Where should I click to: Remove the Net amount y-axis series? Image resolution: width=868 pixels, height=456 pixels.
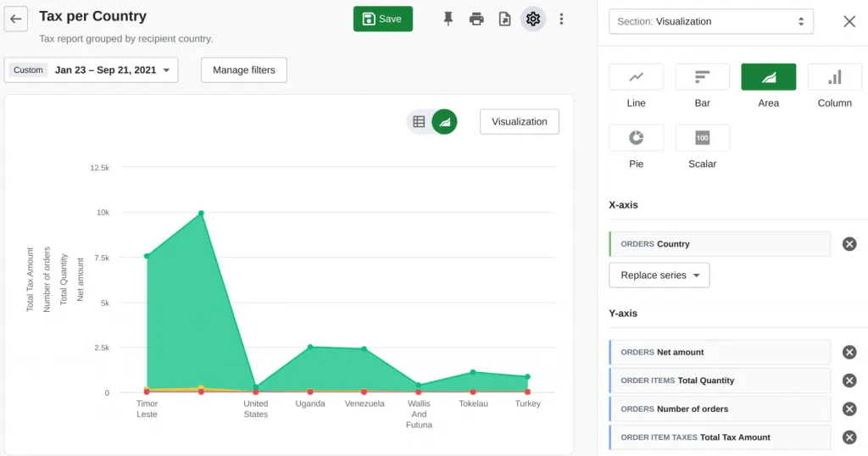click(x=849, y=353)
